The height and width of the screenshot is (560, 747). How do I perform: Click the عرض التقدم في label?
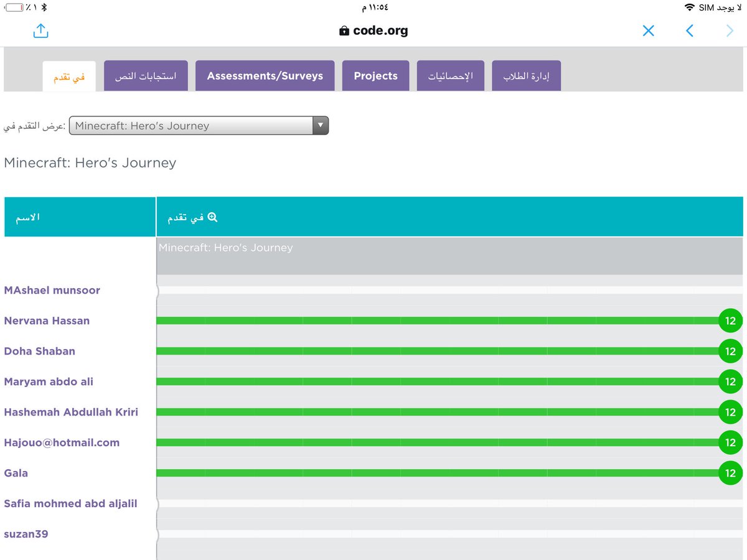(x=34, y=126)
